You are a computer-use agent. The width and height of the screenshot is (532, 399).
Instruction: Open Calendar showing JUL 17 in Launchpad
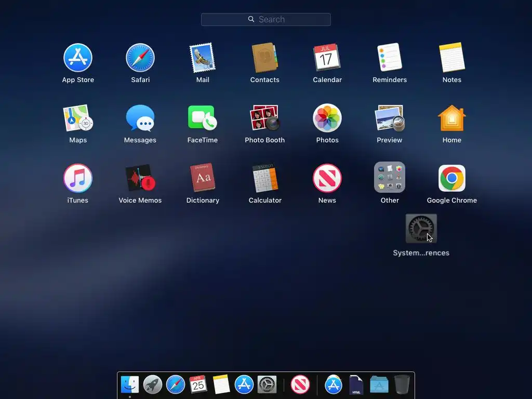[327, 57]
